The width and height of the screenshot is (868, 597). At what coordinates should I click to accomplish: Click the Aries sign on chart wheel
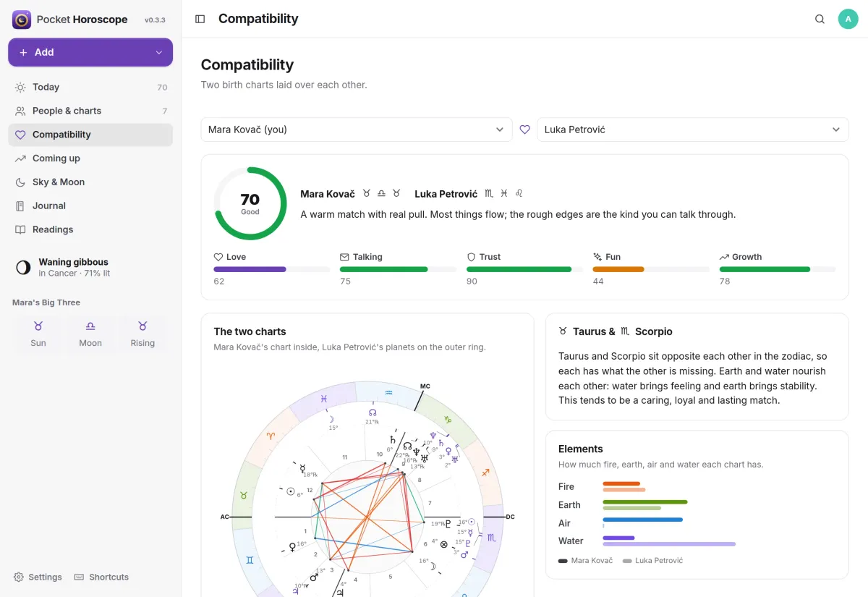click(x=271, y=436)
